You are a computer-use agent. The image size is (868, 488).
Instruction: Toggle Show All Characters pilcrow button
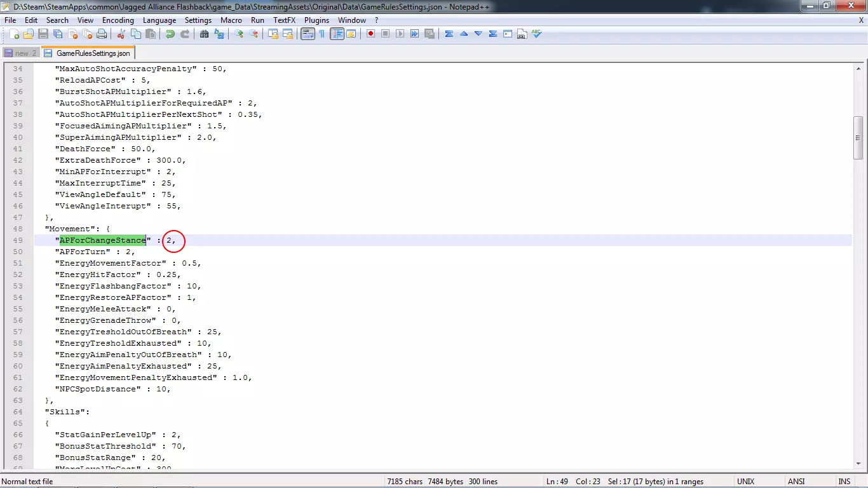click(322, 34)
